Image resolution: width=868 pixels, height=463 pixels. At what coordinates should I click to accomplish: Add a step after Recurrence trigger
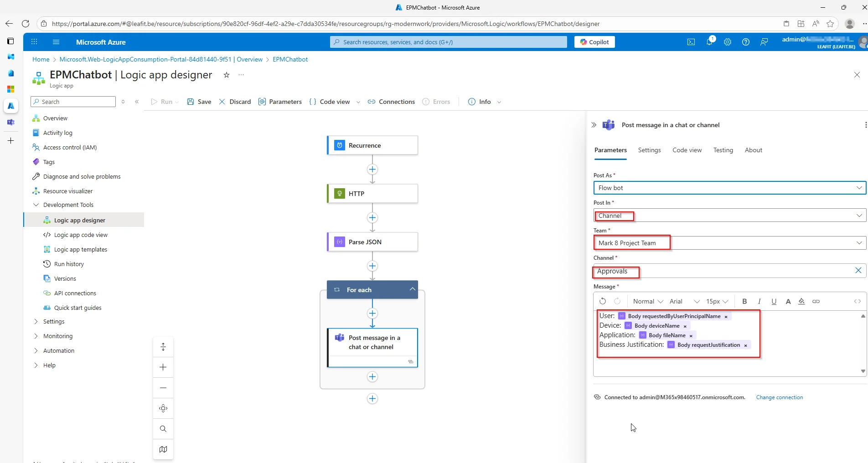click(x=372, y=170)
